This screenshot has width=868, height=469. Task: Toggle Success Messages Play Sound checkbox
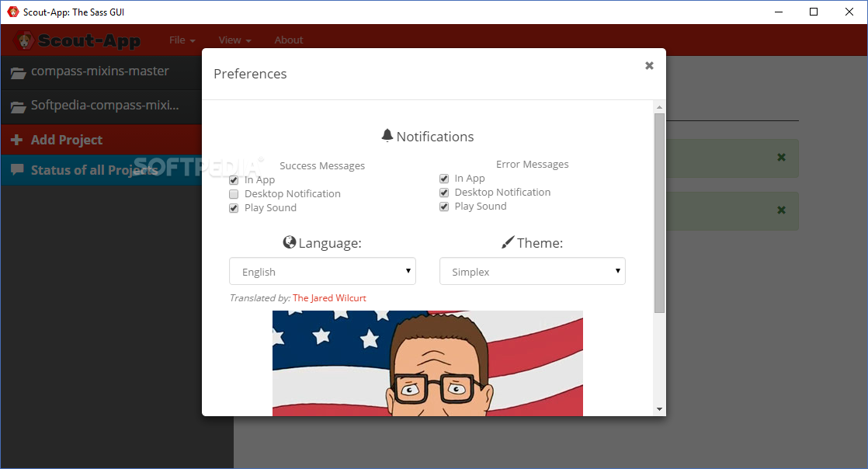(x=234, y=208)
